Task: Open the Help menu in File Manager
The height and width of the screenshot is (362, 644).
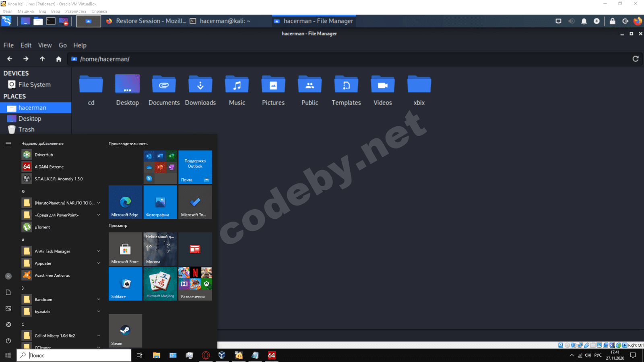Action: pos(80,45)
